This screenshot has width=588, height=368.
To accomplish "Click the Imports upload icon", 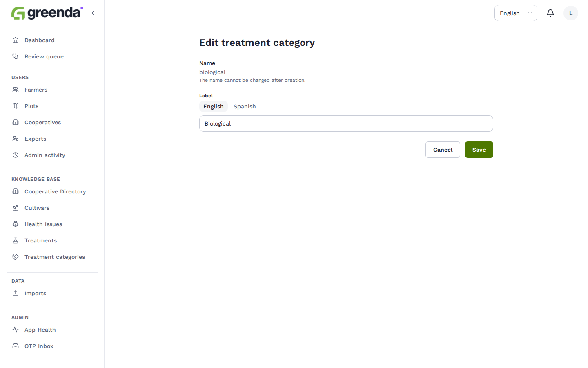I will (16, 293).
